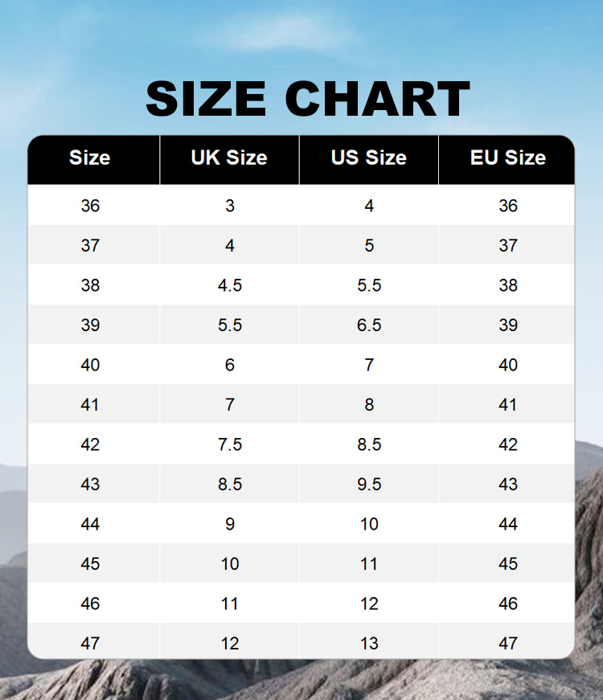Select US size 9.5 cell
603x700 pixels.
[369, 485]
